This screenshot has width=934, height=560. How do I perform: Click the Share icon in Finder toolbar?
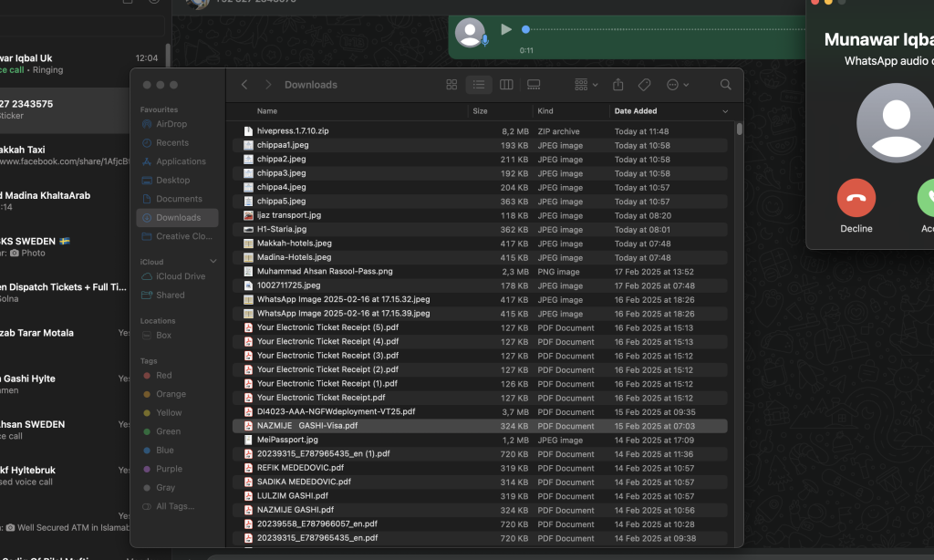point(617,85)
